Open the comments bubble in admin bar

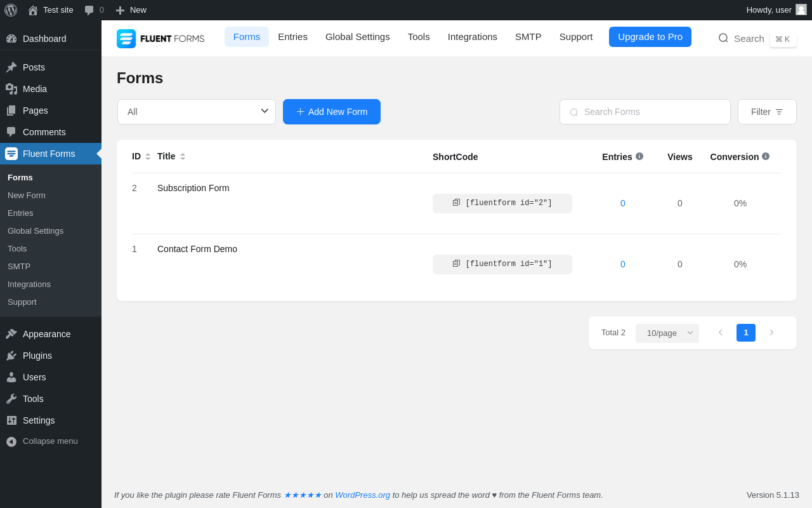(x=89, y=10)
